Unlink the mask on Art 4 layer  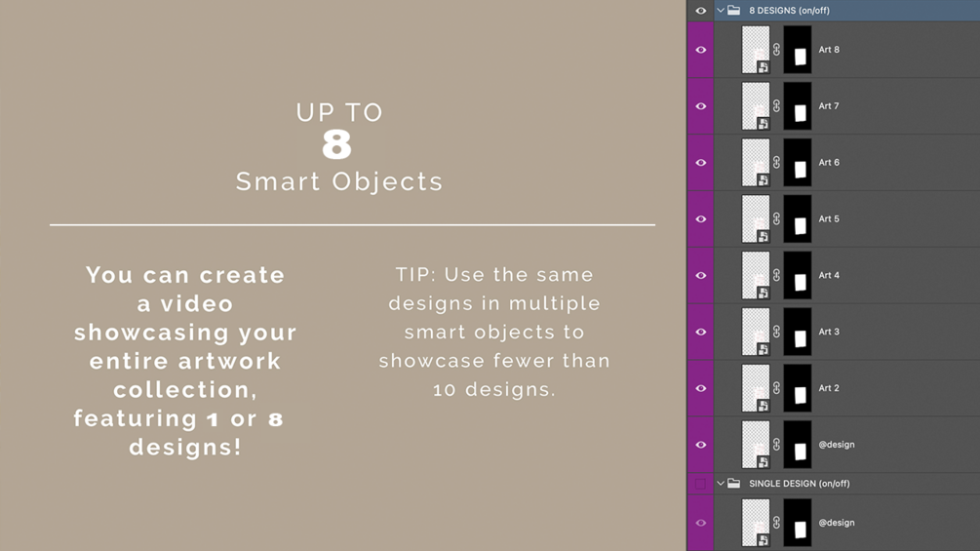pos(776,275)
